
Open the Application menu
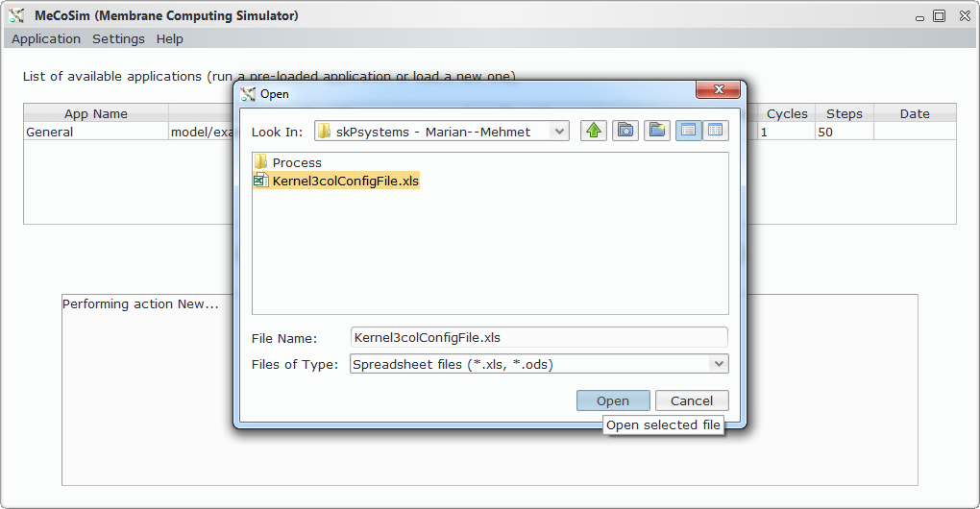46,38
